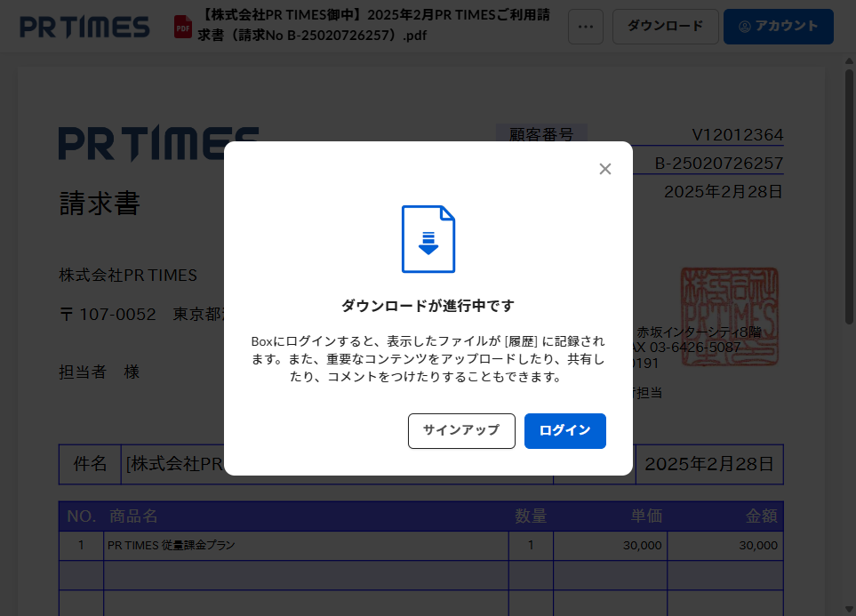Screen dimensions: 856x616
Task: Click the red company seal stamp
Action: (730, 316)
